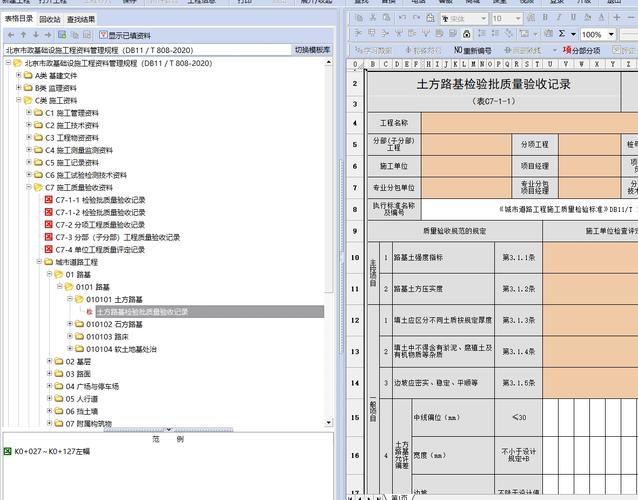Select column header V
This screenshot has height=500, width=638.
(566, 64)
